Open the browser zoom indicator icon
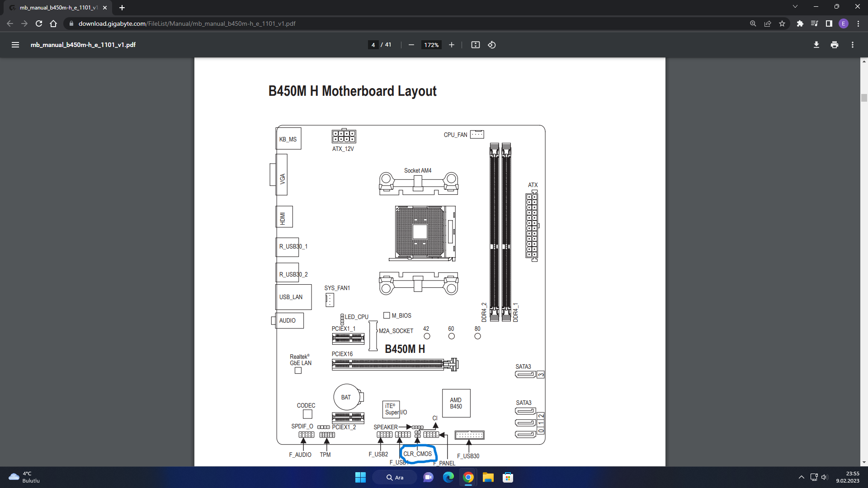This screenshot has width=868, height=488. (x=753, y=23)
